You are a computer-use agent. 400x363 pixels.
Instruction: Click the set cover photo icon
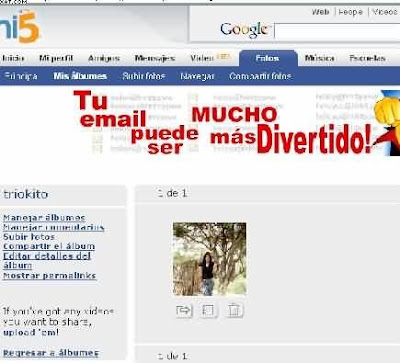pos(209,311)
